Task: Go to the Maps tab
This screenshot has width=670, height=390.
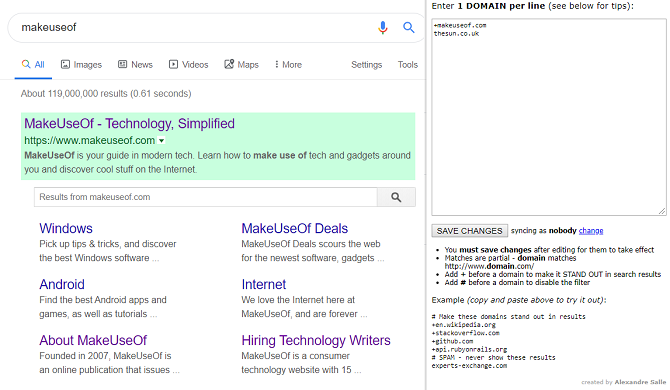Action: click(241, 65)
